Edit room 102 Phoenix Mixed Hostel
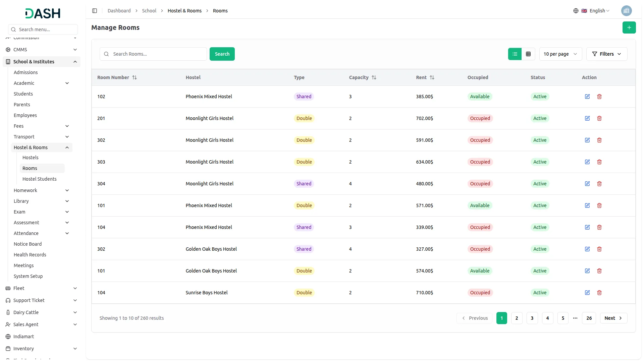644x362 pixels. tap(587, 97)
